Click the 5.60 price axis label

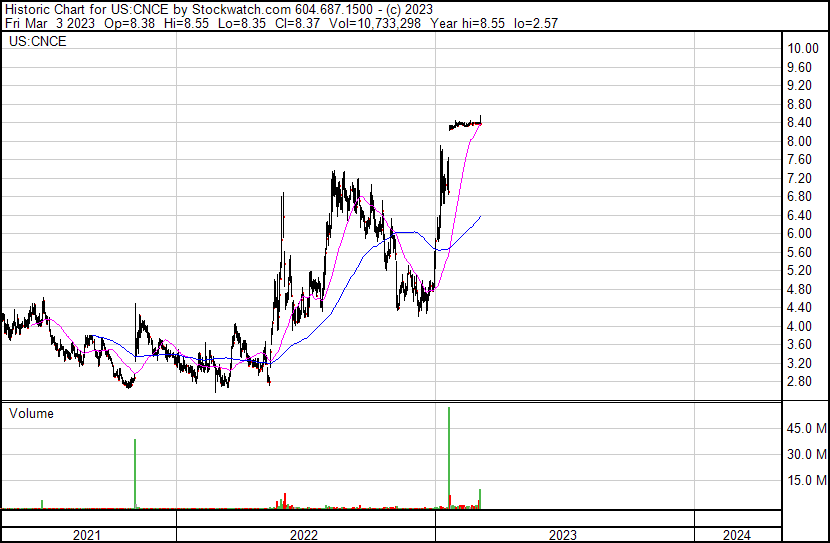click(x=799, y=252)
